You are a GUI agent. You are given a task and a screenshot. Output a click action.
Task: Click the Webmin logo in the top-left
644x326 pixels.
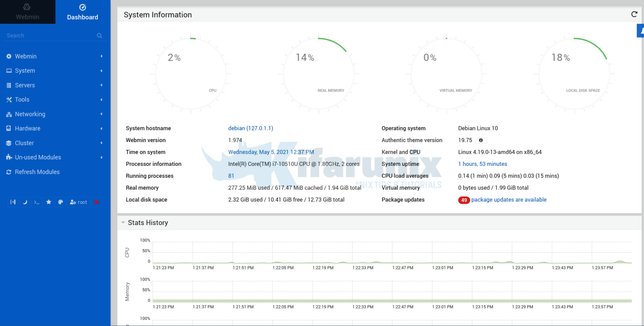tap(28, 12)
